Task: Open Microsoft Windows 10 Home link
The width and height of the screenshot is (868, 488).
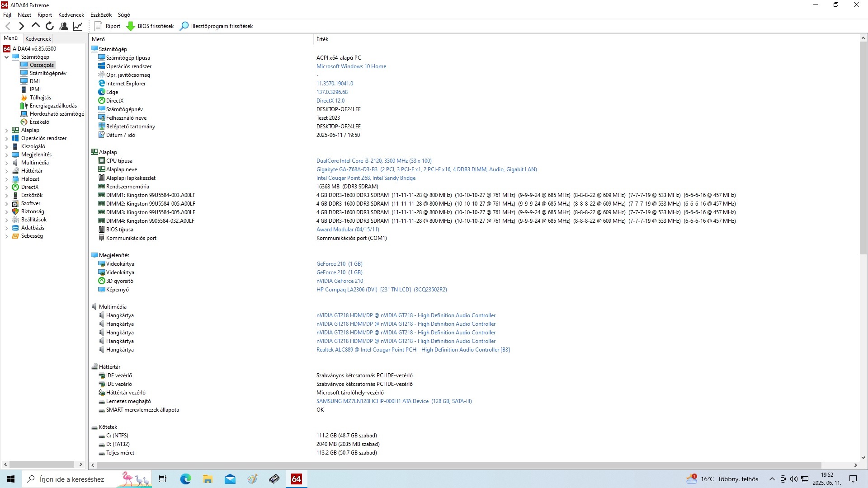Action: point(351,66)
